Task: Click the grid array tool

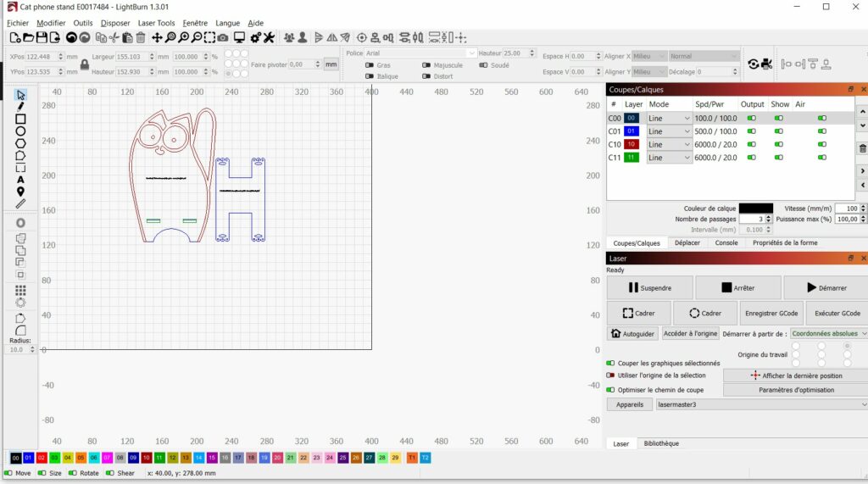Action: point(20,289)
